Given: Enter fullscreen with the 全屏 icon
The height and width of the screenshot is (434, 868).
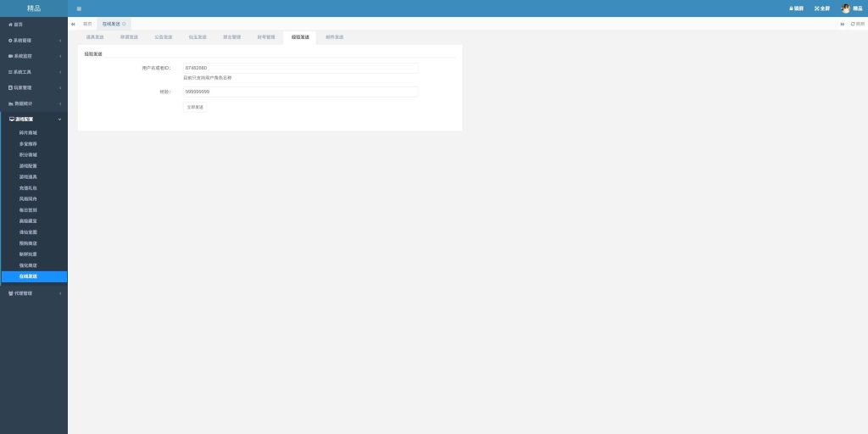Looking at the screenshot, I should click(x=821, y=8).
